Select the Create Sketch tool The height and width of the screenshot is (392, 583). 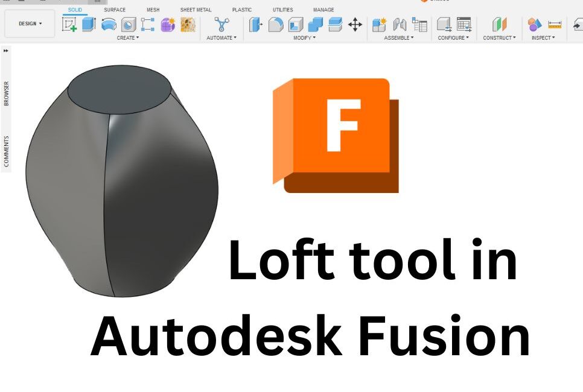pyautogui.click(x=69, y=24)
